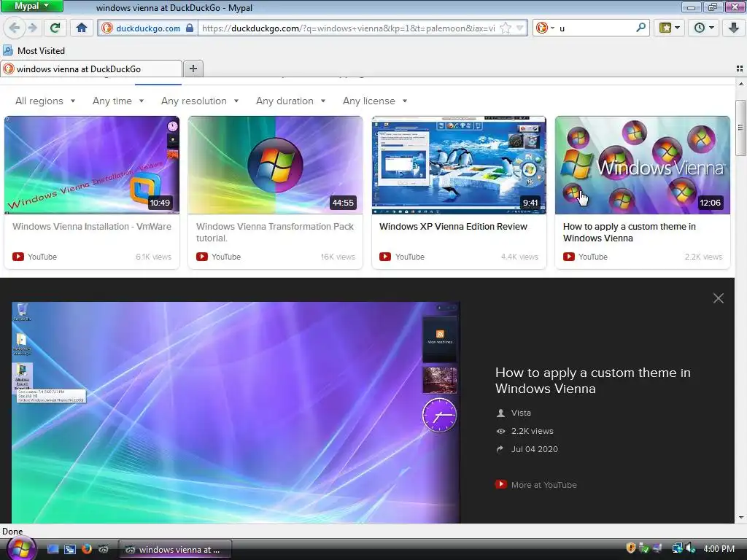Click the network connection tray icon
747x560 pixels.
click(677, 548)
